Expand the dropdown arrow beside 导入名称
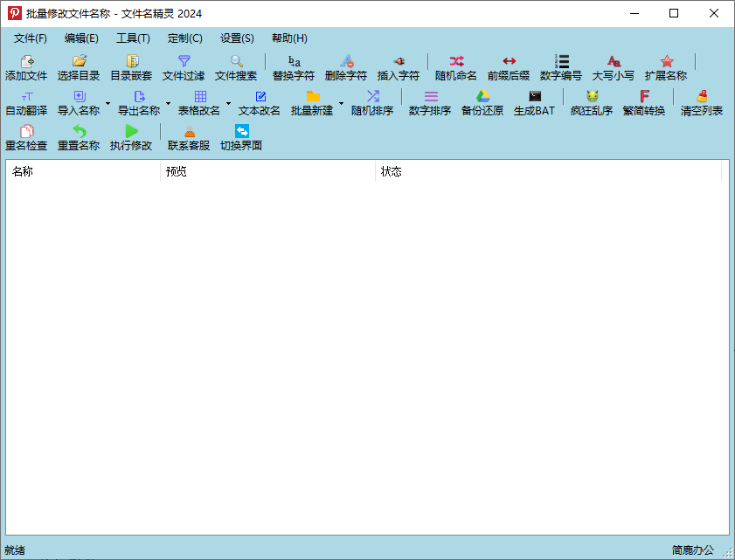The height and width of the screenshot is (560, 735). tap(107, 103)
